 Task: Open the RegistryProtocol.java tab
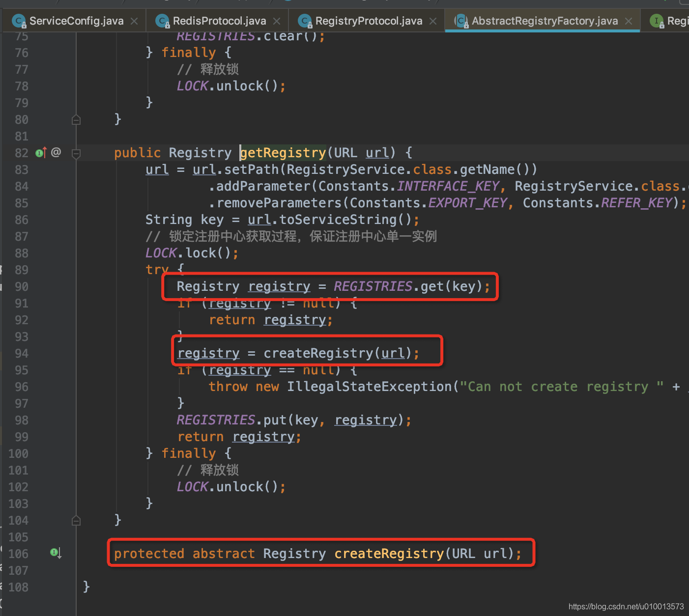[x=369, y=21]
